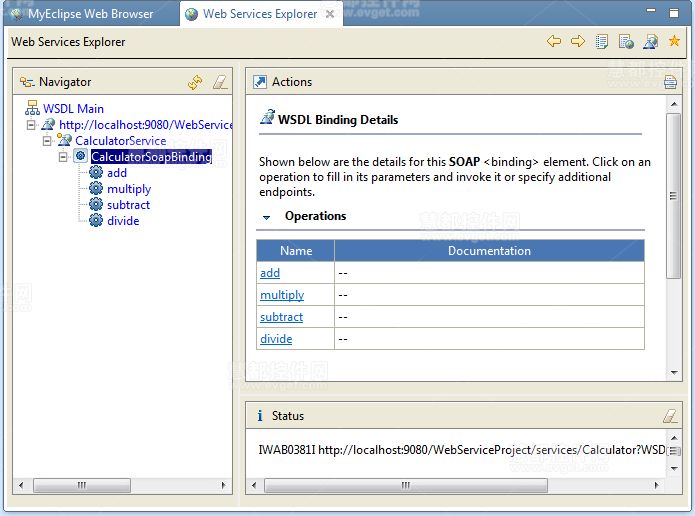
Task: Click the Documentation column header
Action: tap(489, 250)
